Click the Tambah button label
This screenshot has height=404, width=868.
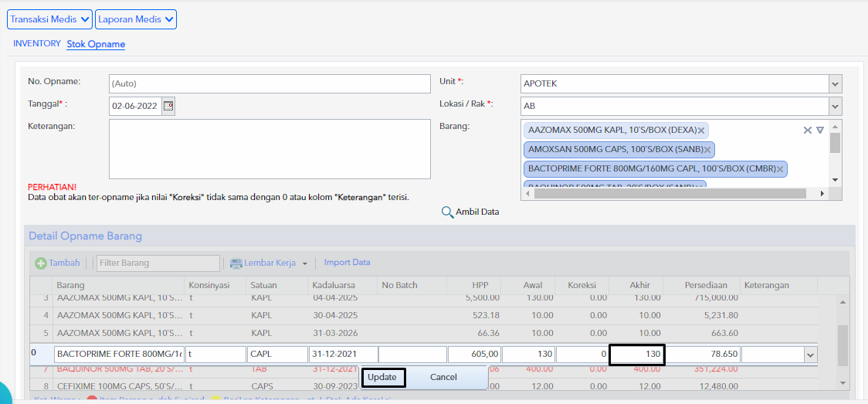coord(64,263)
